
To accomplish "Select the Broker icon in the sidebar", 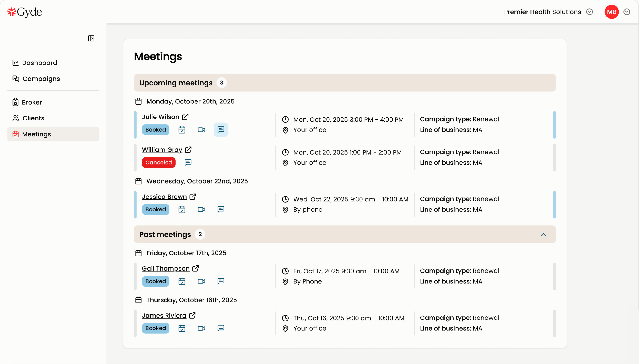I will pyautogui.click(x=16, y=102).
